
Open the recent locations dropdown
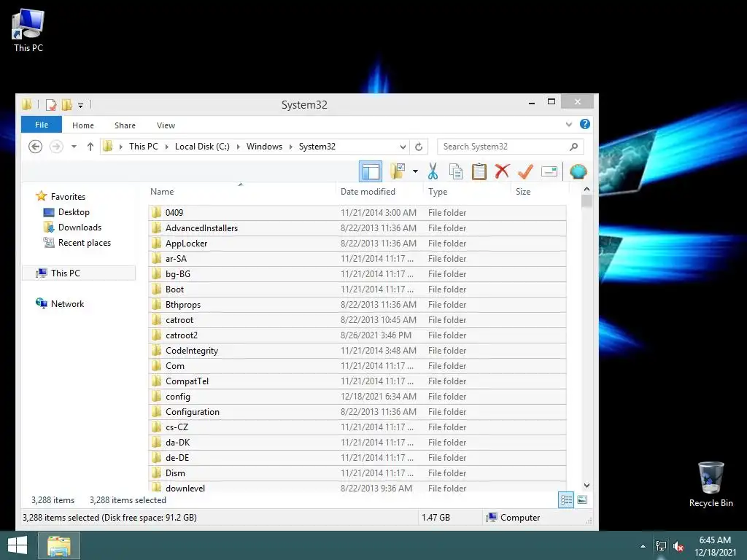coord(74,146)
